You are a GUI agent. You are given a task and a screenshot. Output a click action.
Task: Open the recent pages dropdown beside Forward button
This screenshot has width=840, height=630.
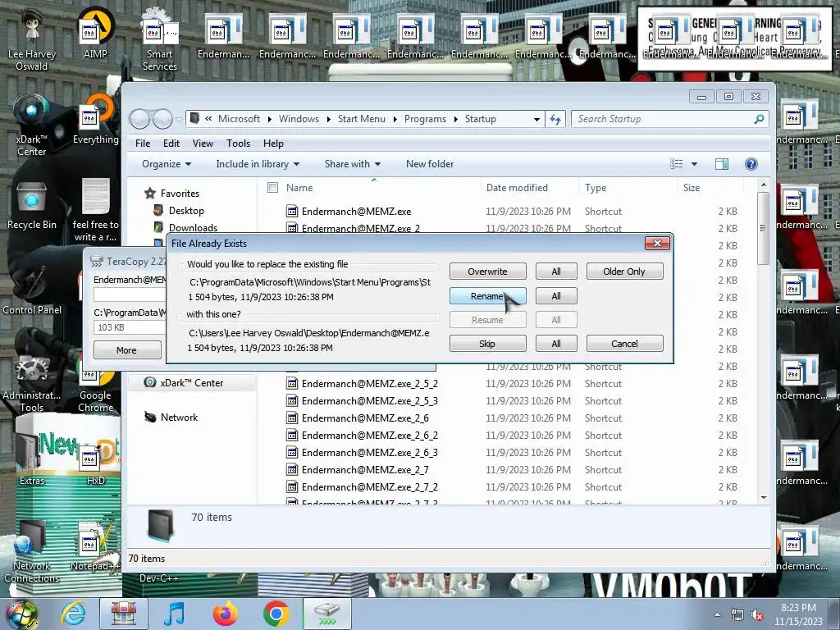click(x=179, y=119)
